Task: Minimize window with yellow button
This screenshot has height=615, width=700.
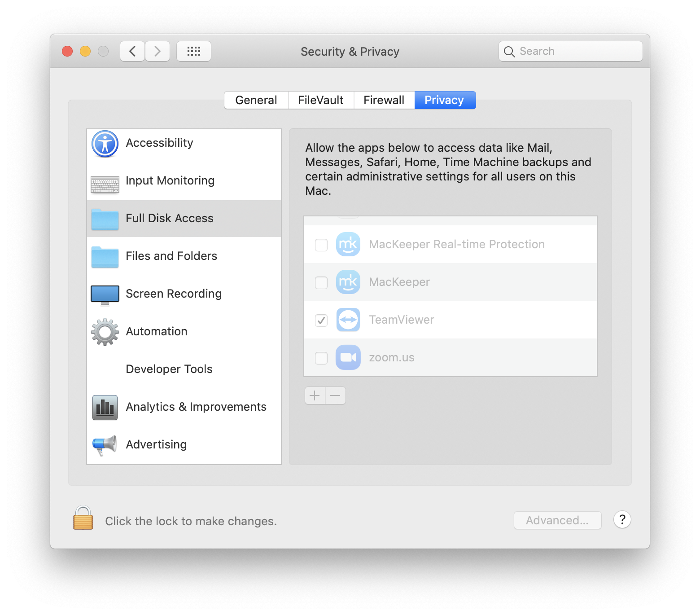Action: (x=85, y=51)
